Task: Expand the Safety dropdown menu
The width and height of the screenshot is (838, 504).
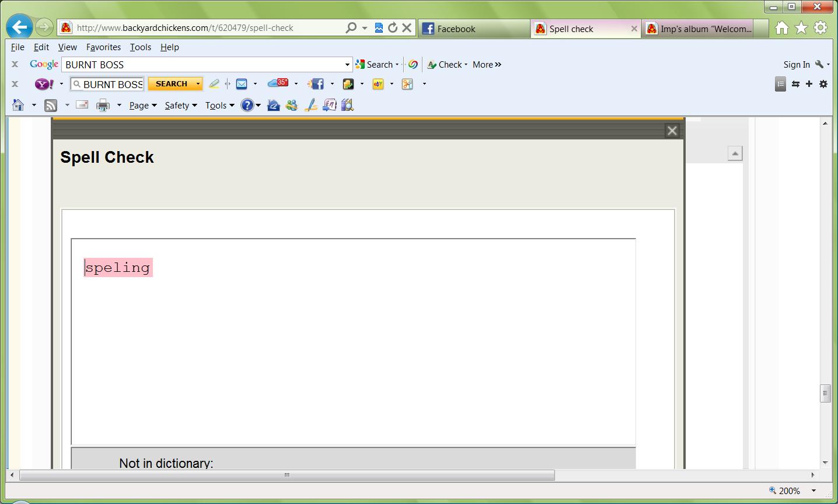Action: coord(180,106)
